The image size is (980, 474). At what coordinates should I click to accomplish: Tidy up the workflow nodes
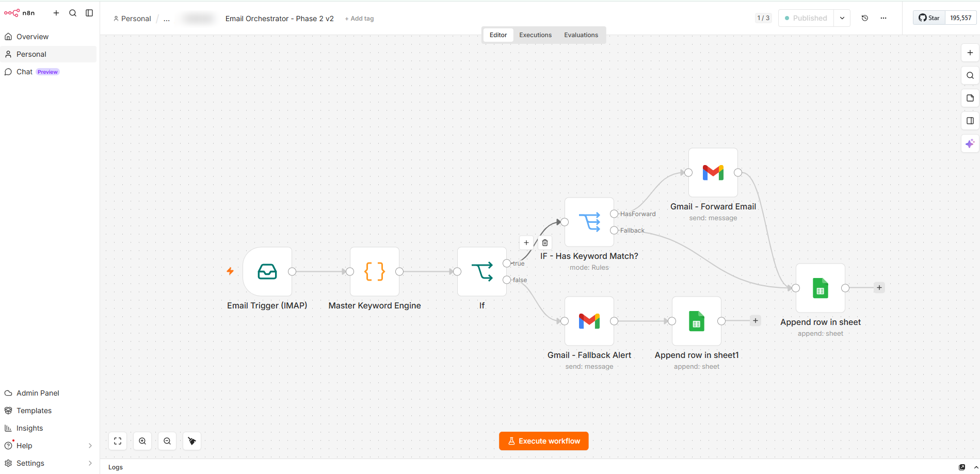(x=192, y=441)
